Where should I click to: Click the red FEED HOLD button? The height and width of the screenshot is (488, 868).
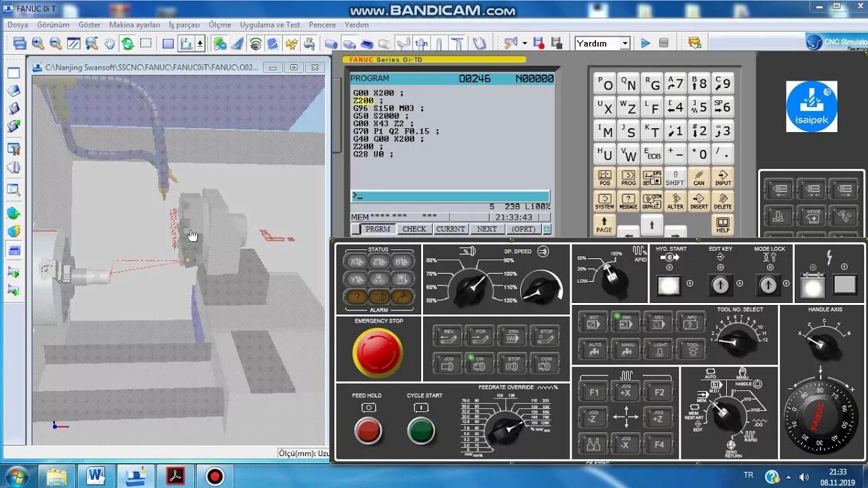[x=368, y=430]
